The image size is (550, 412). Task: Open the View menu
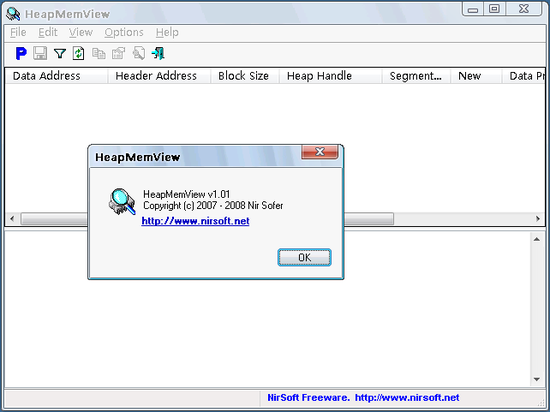click(x=81, y=32)
